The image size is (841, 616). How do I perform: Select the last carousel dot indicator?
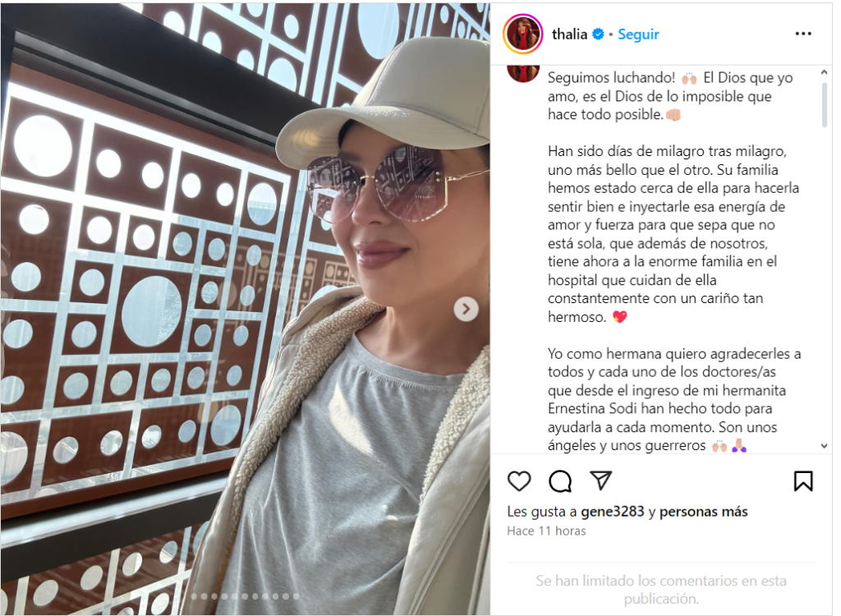(x=296, y=596)
